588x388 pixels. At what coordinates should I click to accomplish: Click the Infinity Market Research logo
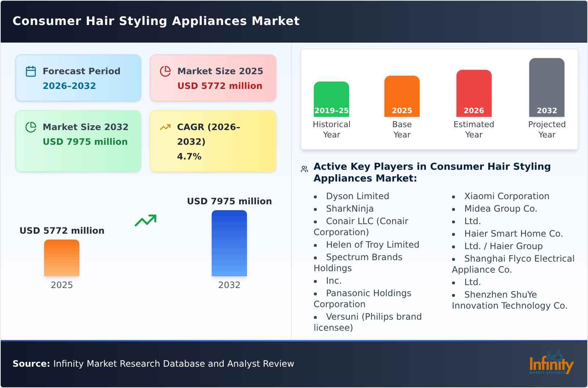click(551, 364)
